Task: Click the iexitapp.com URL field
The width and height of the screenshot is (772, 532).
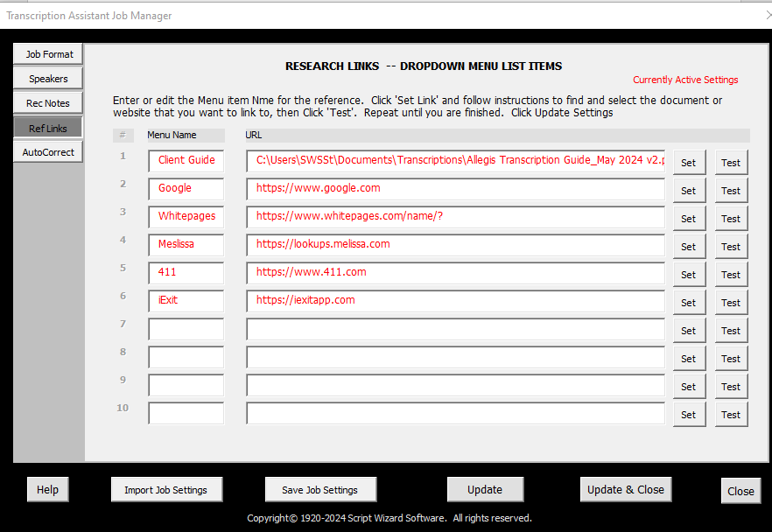Action: 455,301
